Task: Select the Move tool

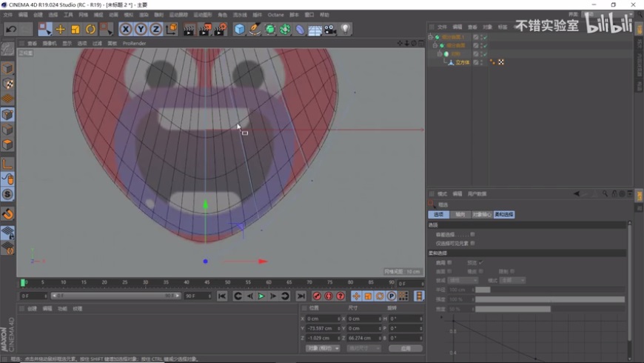Action: tap(61, 29)
